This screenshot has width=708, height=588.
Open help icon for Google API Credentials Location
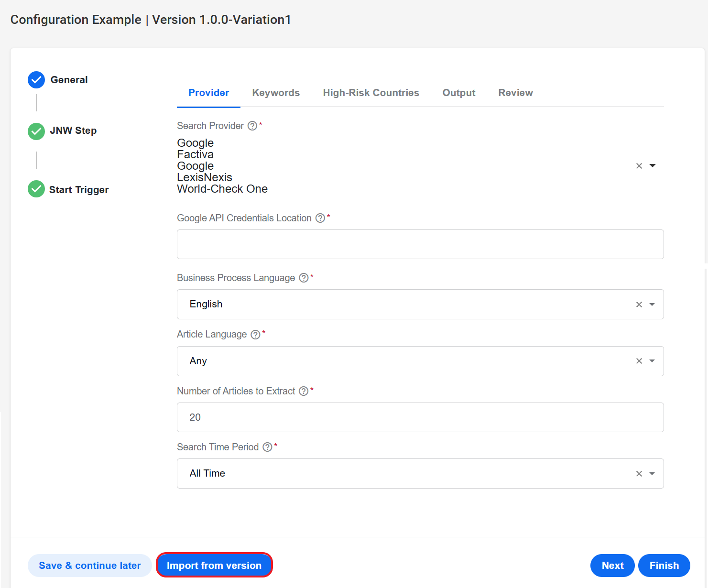(x=320, y=218)
